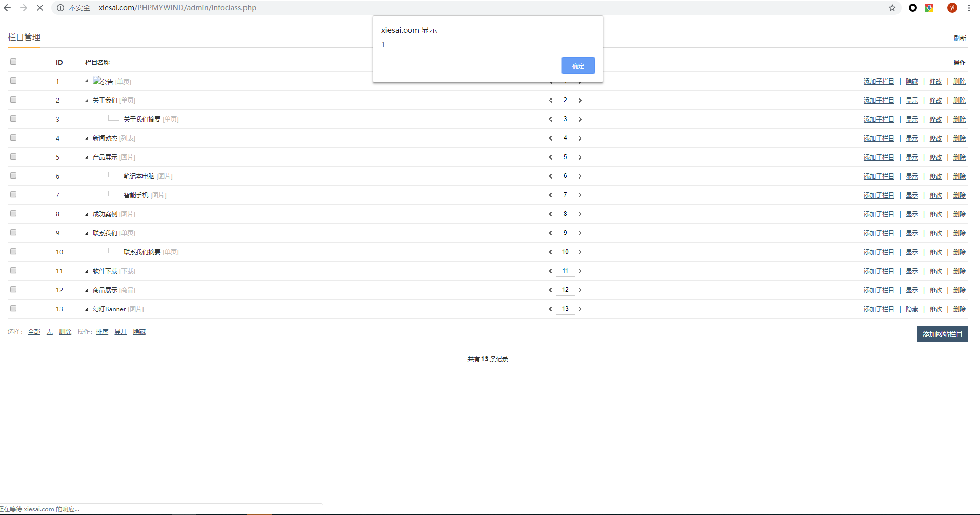Click right order arrow for row 8

pos(580,214)
